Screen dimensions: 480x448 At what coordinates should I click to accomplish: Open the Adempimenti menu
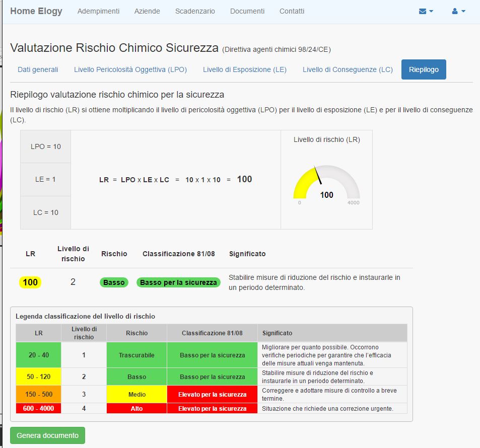tap(98, 11)
